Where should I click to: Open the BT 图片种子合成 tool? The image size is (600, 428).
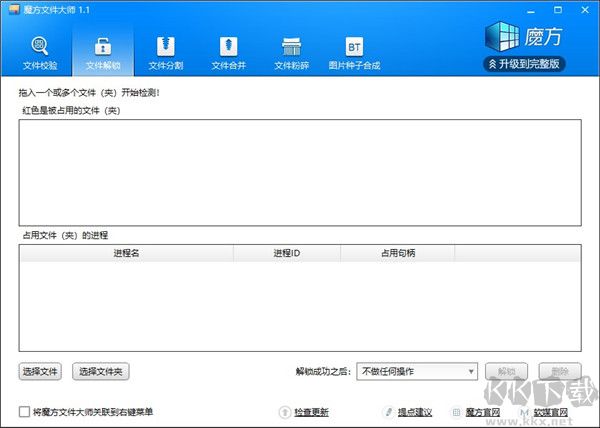pyautogui.click(x=354, y=52)
